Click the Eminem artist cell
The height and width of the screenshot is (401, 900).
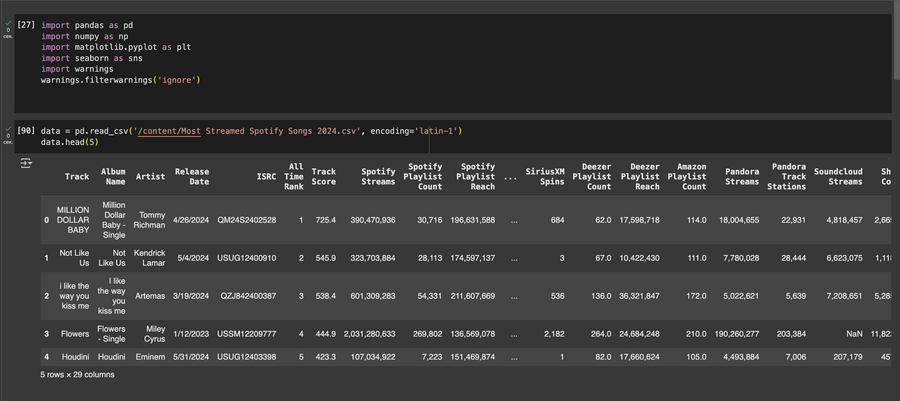point(150,357)
